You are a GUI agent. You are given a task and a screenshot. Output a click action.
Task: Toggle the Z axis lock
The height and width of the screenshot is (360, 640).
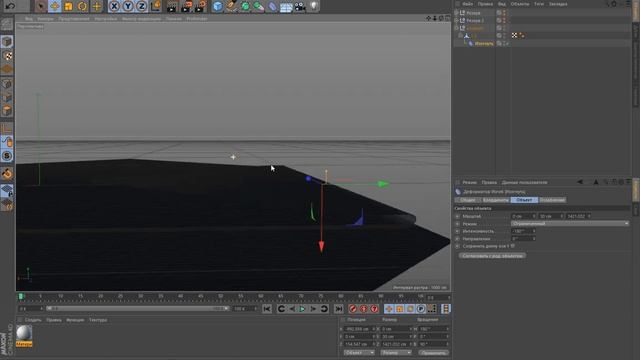pos(141,6)
